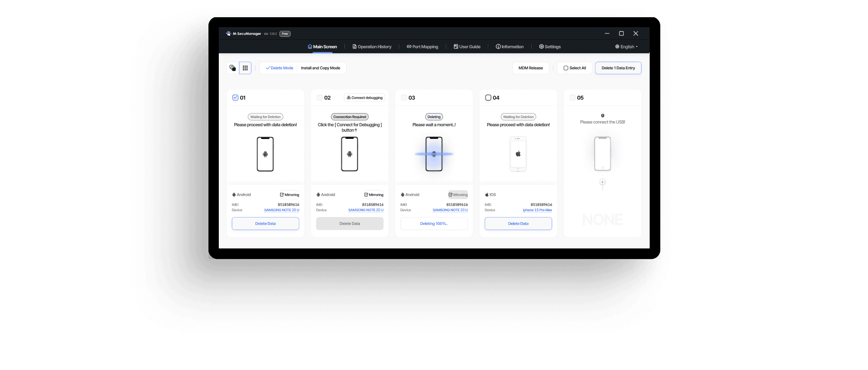The image size is (868, 370).
Task: Tick the Select All checkbox
Action: pos(566,68)
